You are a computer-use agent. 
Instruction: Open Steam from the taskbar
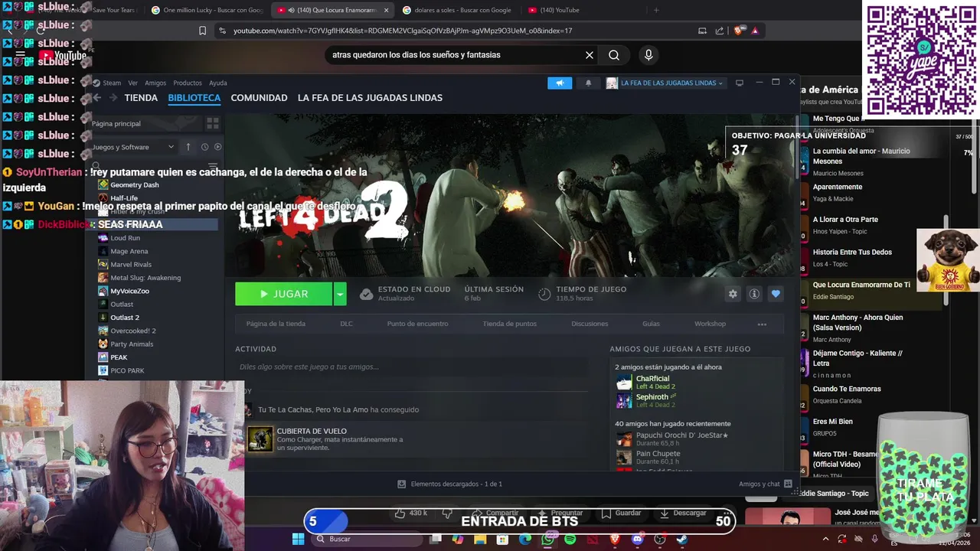(681, 540)
